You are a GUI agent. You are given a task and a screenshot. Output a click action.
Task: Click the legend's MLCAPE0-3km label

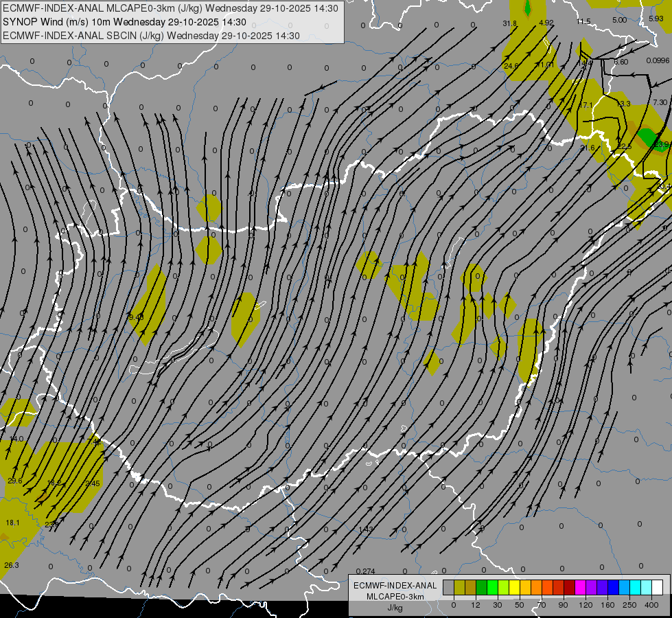(x=395, y=597)
